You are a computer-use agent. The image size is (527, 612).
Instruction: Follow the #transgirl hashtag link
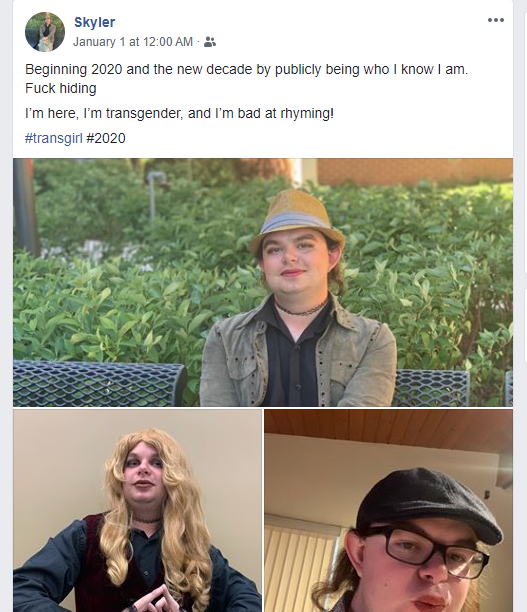point(53,138)
